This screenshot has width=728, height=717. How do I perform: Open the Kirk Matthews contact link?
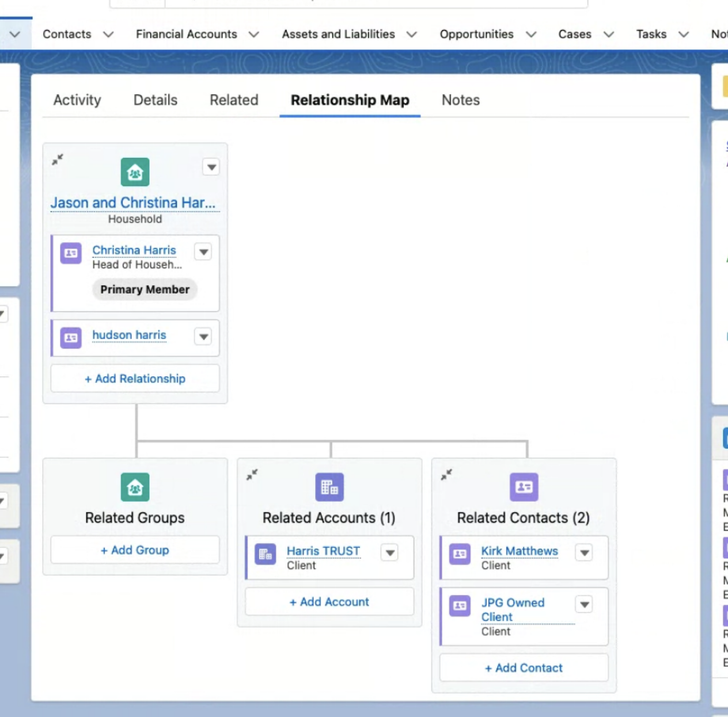tap(519, 551)
